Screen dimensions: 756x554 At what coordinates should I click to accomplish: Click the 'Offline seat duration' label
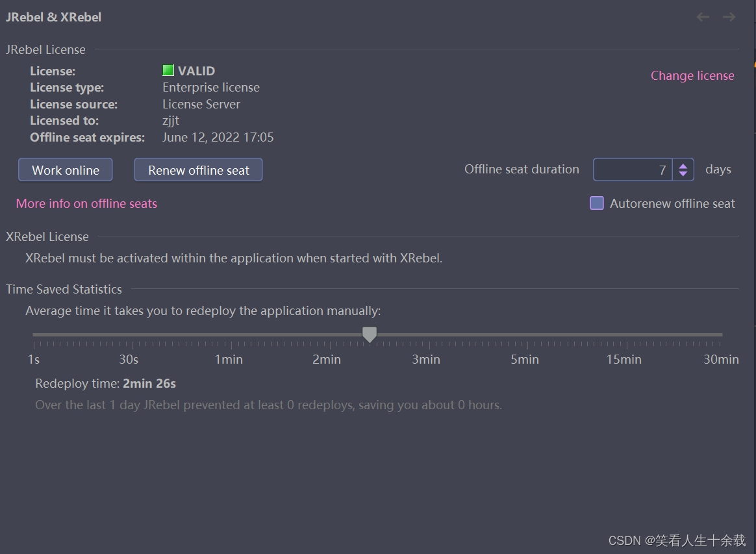522,170
